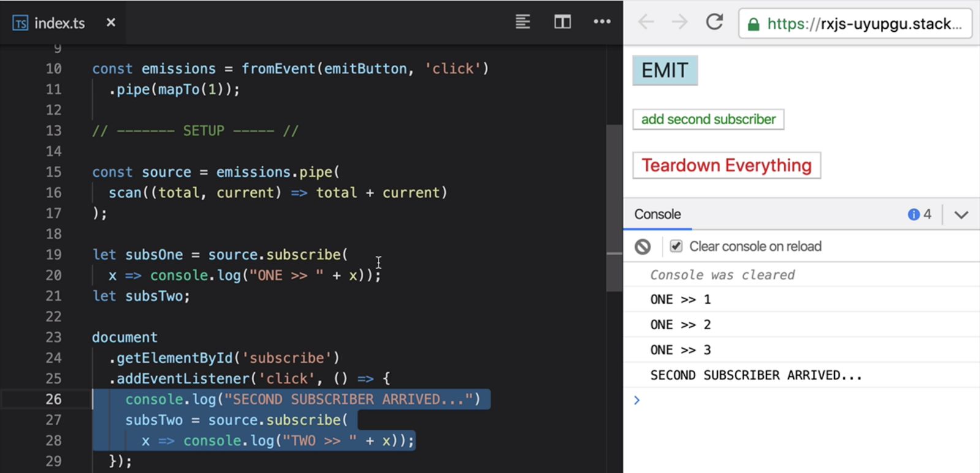Screen dimensions: 980x473
Task: Click the format document icon in editor toolbar
Action: click(x=522, y=22)
